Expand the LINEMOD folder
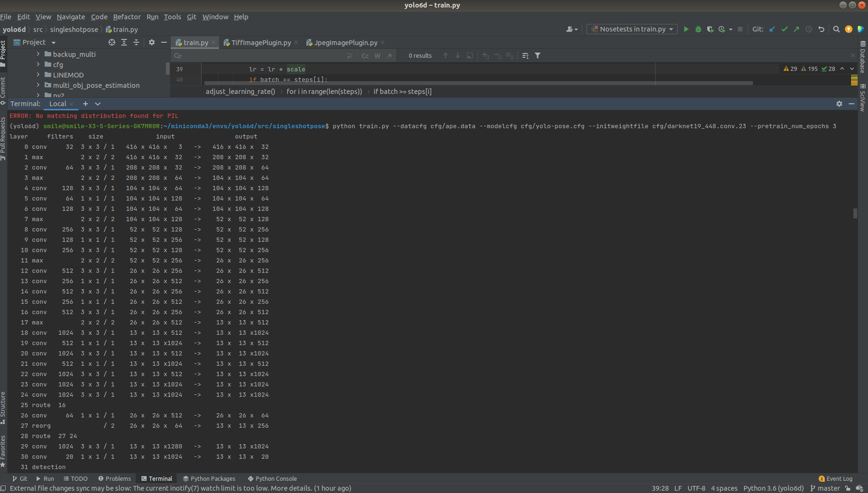 coord(38,75)
